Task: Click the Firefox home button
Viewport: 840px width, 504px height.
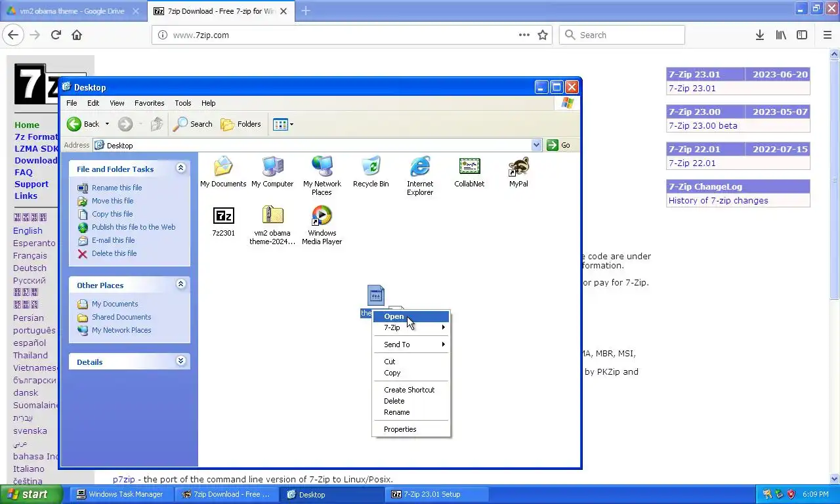Action: (x=77, y=35)
